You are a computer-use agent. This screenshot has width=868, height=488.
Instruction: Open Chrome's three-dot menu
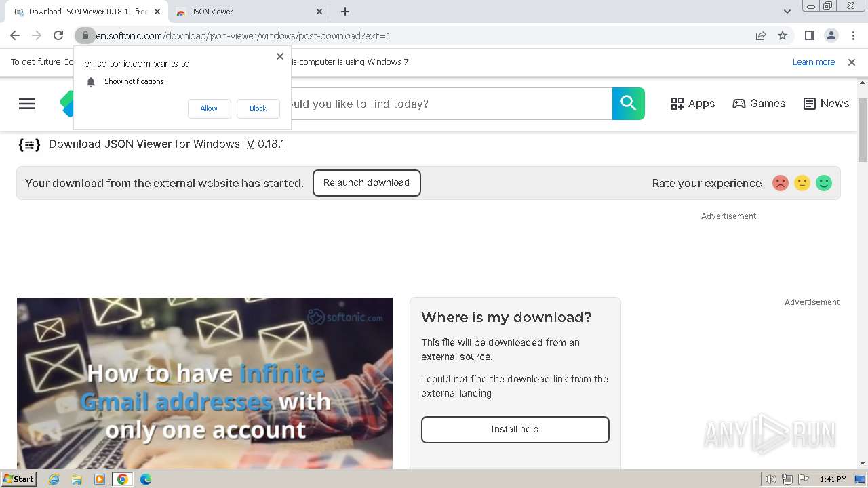coord(852,36)
